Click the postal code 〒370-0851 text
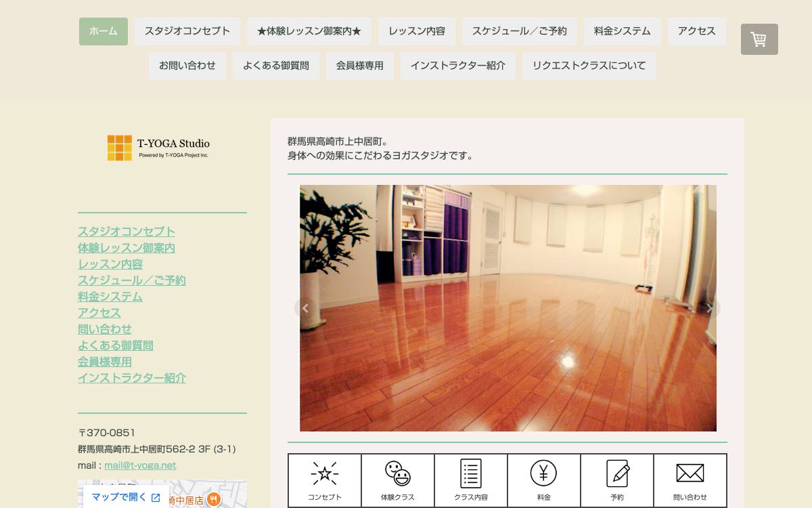This screenshot has width=812, height=508. pyautogui.click(x=107, y=433)
